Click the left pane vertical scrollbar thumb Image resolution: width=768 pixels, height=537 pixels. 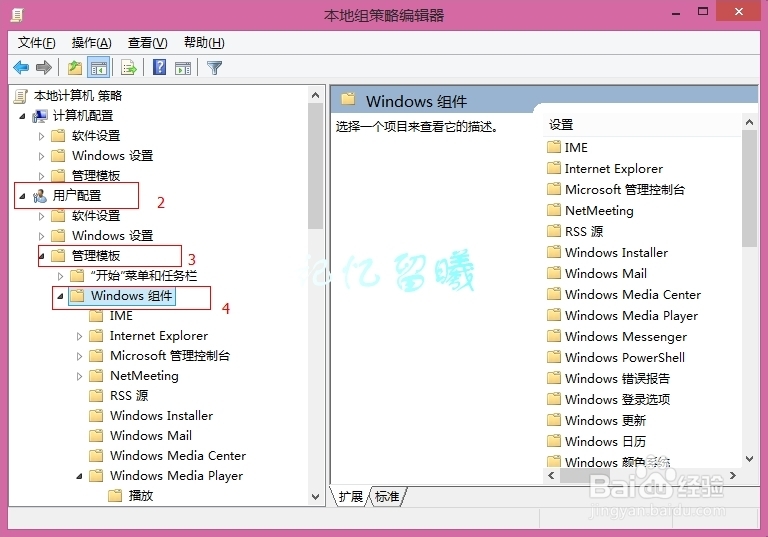point(315,166)
